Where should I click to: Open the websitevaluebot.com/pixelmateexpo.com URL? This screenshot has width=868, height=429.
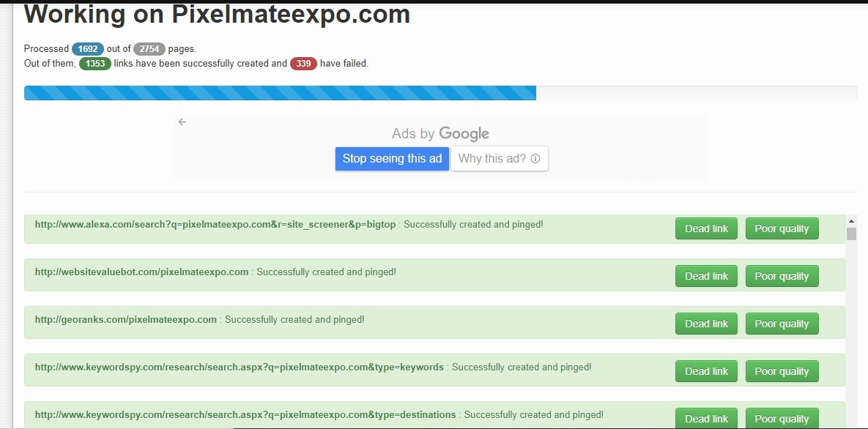(x=141, y=272)
